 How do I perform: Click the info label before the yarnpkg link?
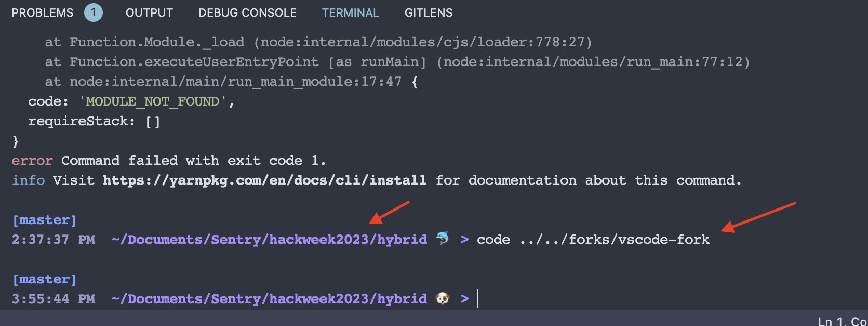point(27,180)
